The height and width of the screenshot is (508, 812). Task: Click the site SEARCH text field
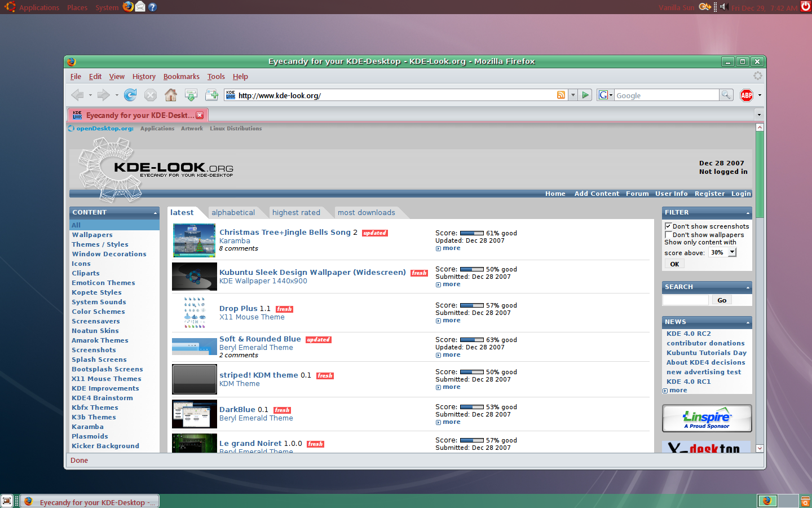tap(686, 300)
